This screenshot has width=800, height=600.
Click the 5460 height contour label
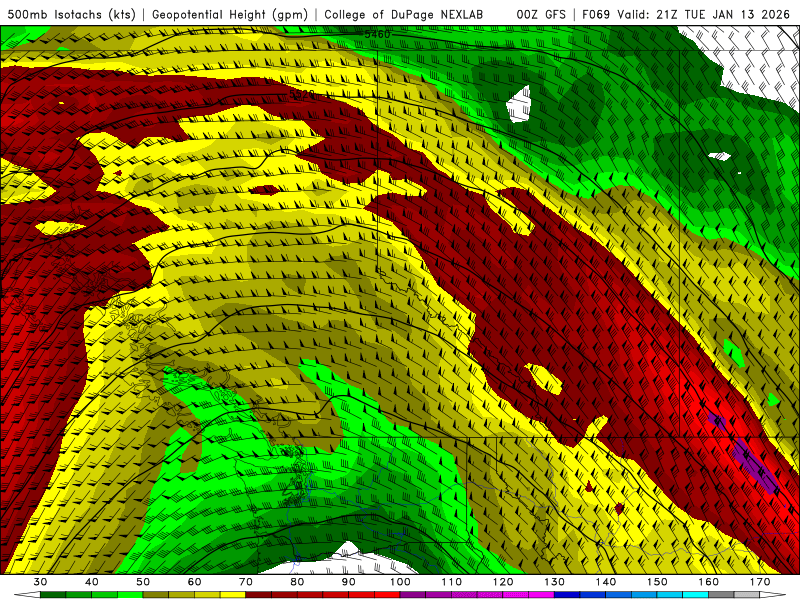[x=377, y=34]
